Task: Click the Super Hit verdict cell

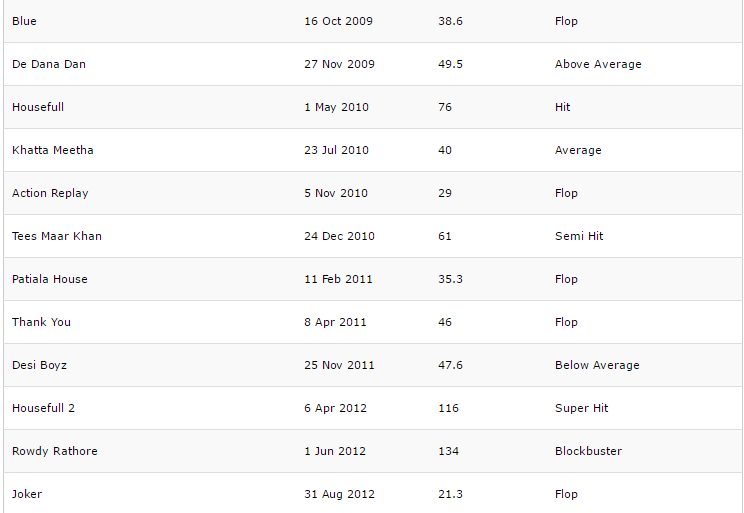Action: (x=581, y=408)
